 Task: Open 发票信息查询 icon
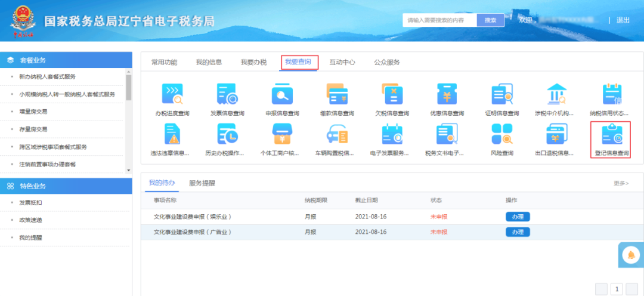click(227, 94)
